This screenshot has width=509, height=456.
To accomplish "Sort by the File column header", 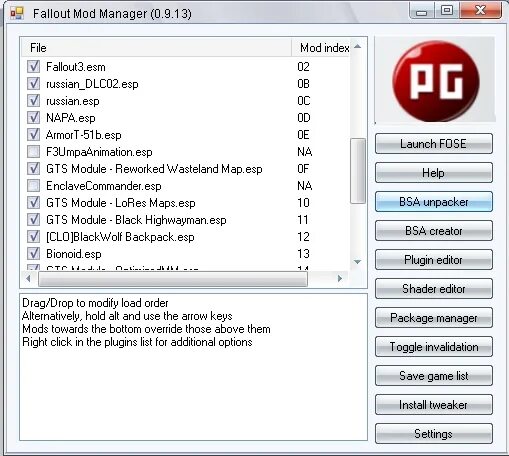I will [156, 48].
